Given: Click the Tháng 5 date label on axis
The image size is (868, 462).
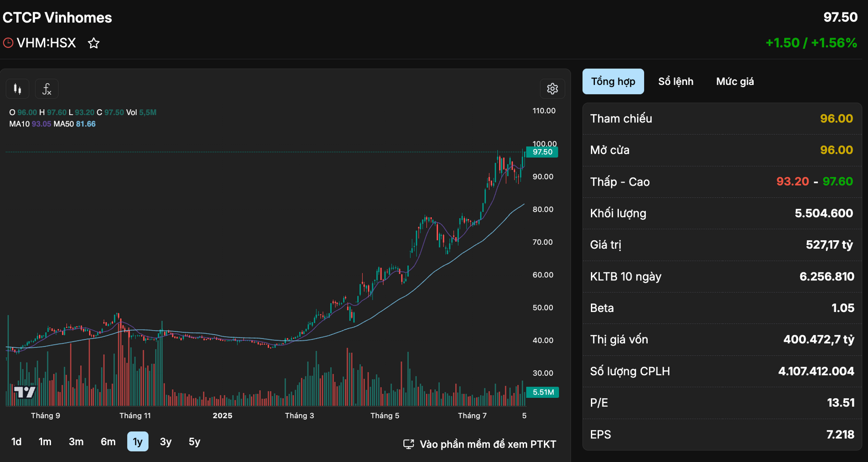Looking at the screenshot, I should click(385, 415).
